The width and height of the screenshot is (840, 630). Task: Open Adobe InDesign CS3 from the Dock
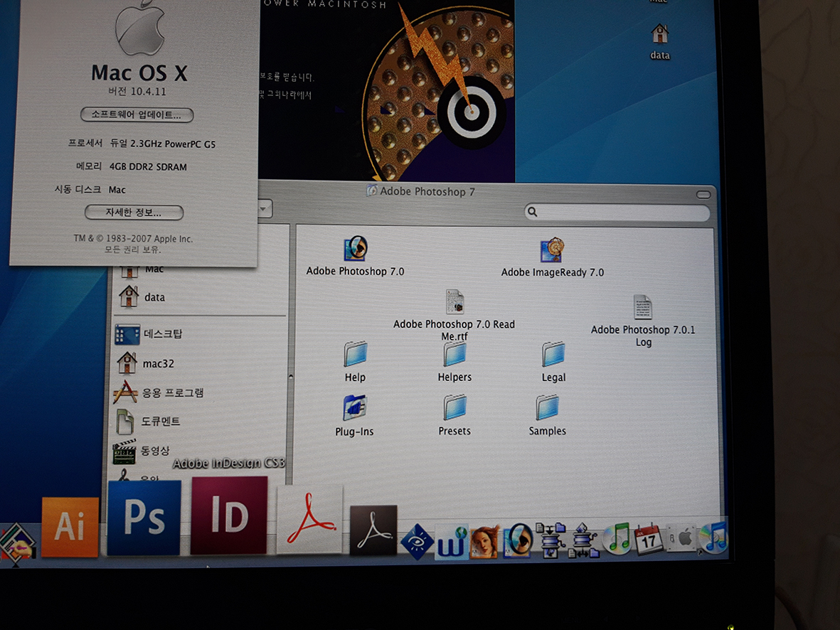tap(229, 516)
